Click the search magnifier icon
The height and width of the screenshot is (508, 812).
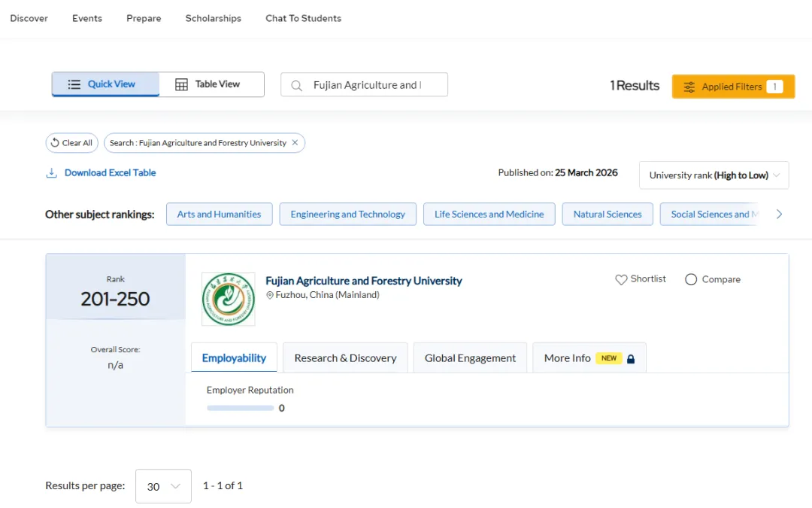coord(296,86)
